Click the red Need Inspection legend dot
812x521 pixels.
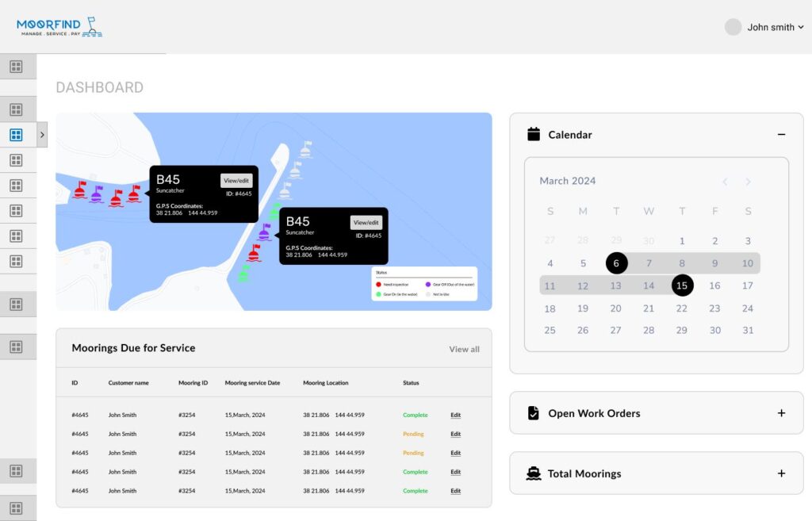click(x=379, y=283)
